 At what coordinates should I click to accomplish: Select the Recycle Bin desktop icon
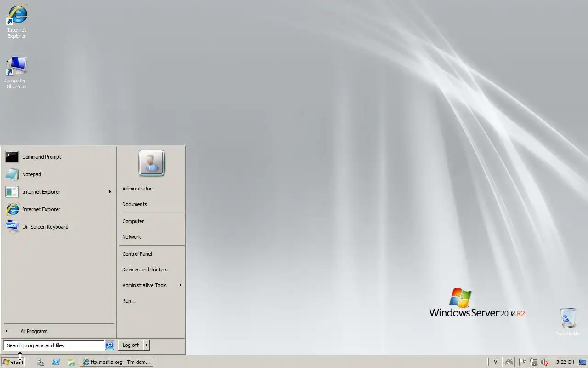[x=568, y=322]
